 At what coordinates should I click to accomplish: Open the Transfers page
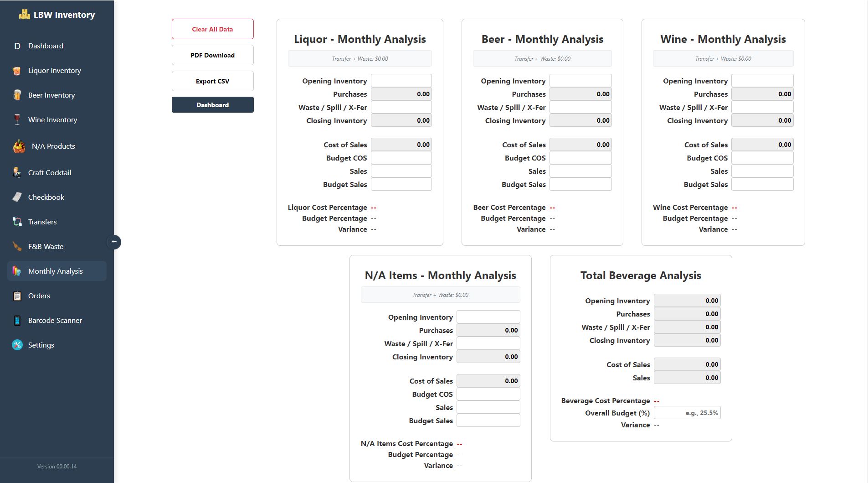(x=42, y=222)
